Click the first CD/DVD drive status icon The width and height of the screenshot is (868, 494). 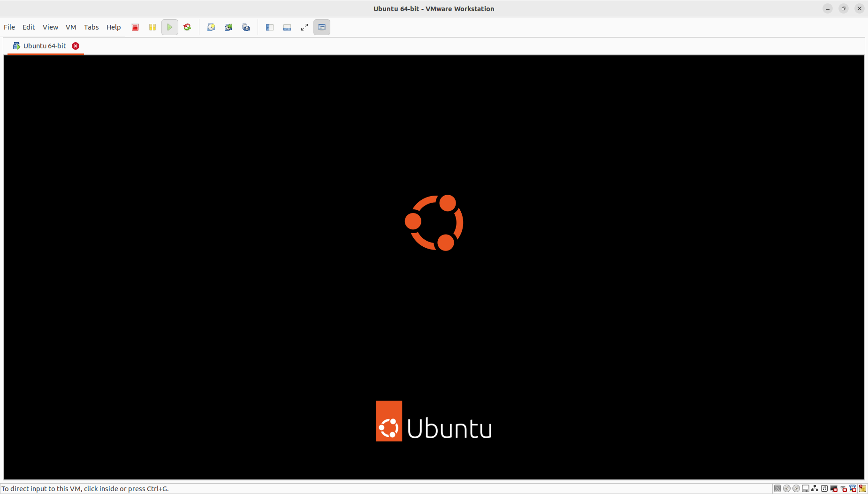pos(787,488)
